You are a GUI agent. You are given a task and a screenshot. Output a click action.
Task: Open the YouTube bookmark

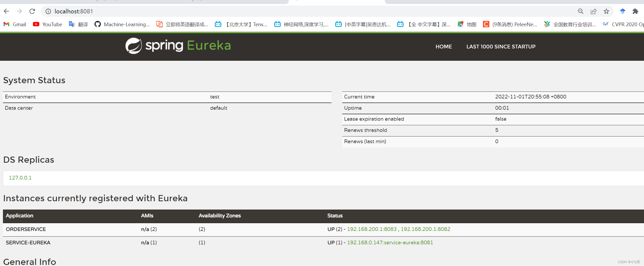click(x=47, y=24)
